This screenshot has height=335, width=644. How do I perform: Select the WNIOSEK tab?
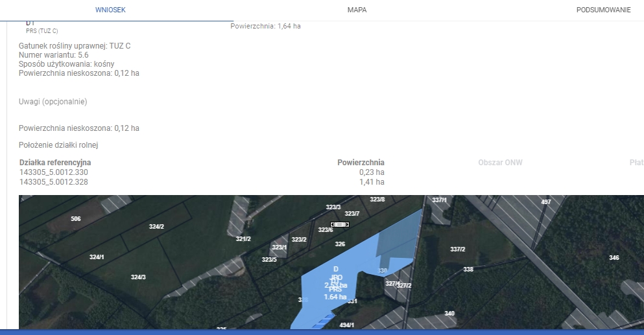pyautogui.click(x=110, y=10)
